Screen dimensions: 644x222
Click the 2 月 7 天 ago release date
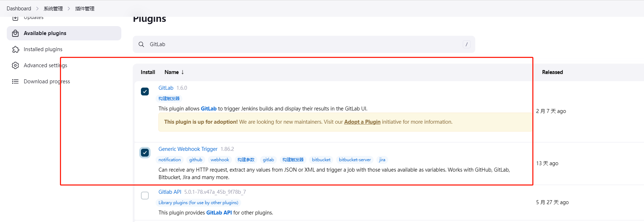click(551, 111)
